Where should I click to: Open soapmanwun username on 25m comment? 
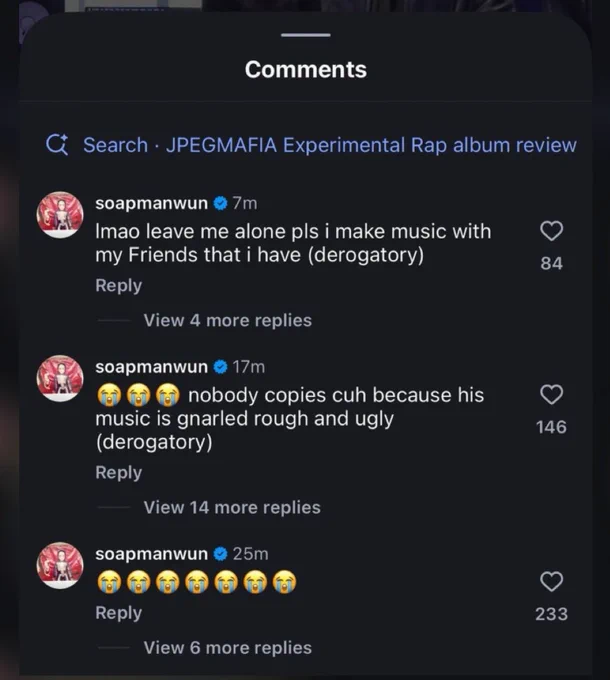(151, 554)
